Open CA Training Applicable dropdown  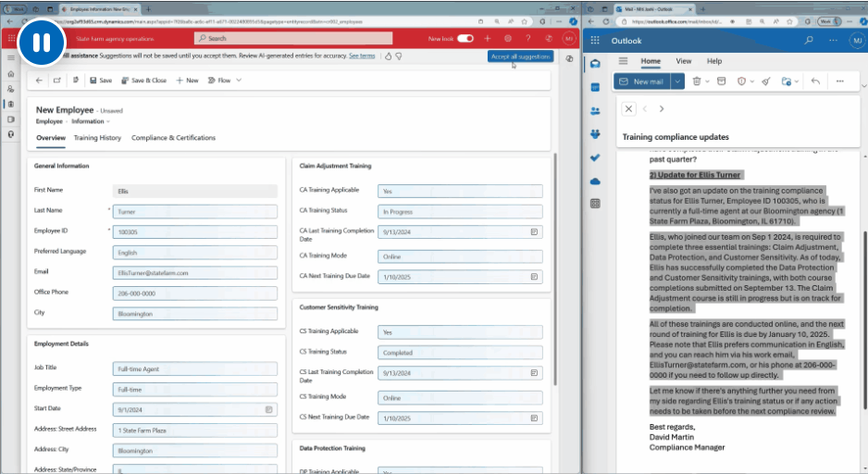click(x=460, y=191)
